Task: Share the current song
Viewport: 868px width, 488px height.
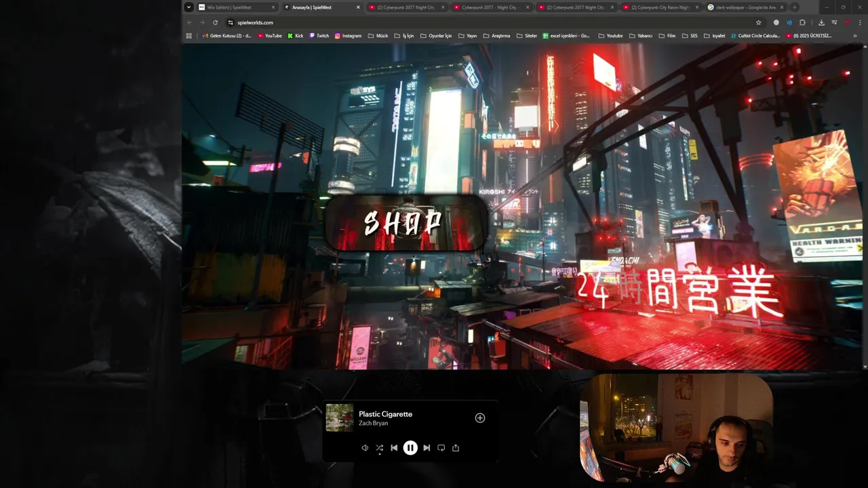Action: tap(456, 447)
